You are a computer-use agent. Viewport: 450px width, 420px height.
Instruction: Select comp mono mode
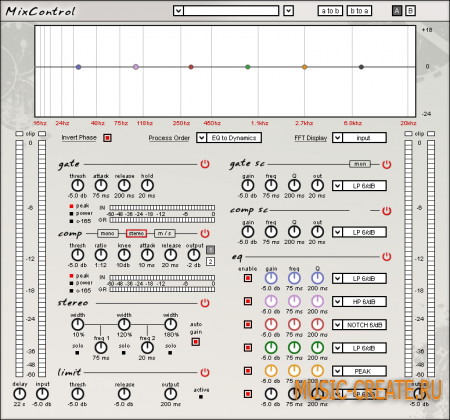pos(107,233)
